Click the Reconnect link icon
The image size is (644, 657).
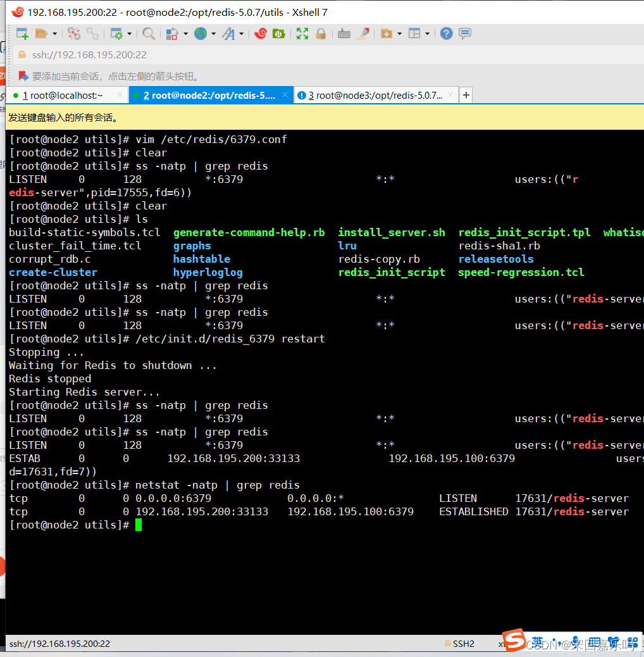point(92,34)
